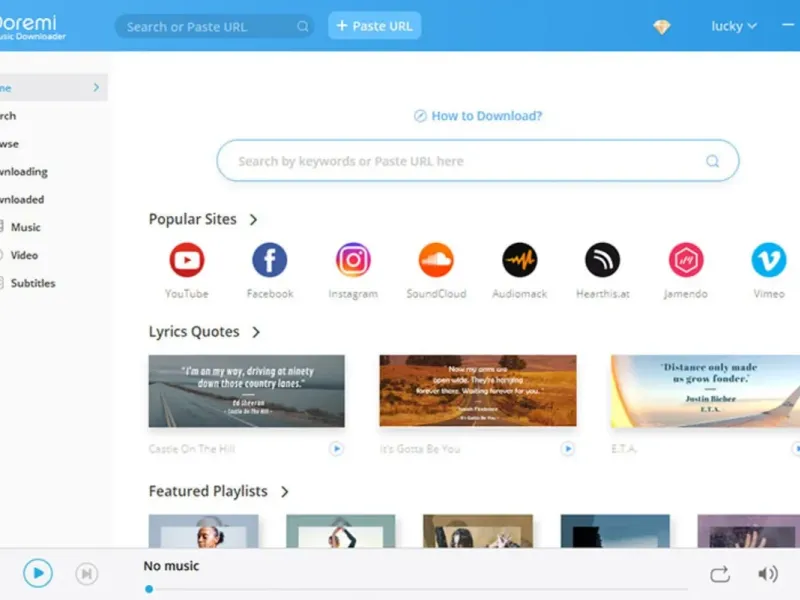Click the chevron on the selected sidebar item
The image size is (800, 600).
[x=96, y=87]
